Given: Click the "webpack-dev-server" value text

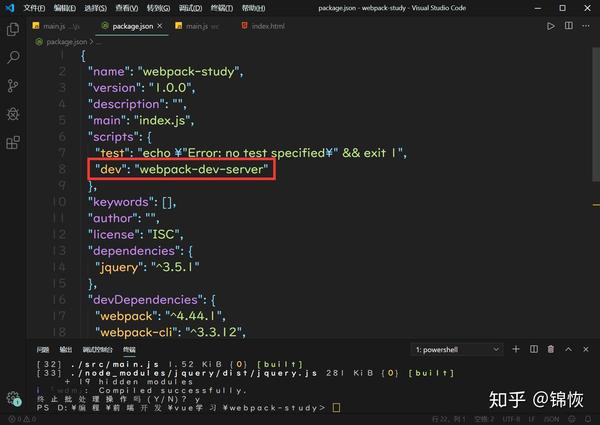Looking at the screenshot, I should [x=201, y=169].
